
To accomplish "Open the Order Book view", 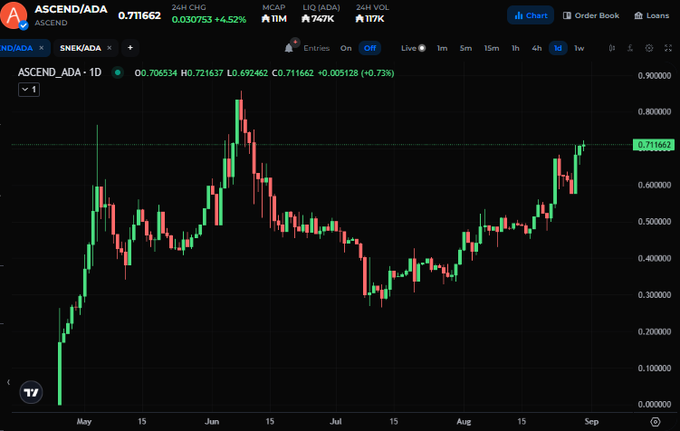I will pos(591,15).
